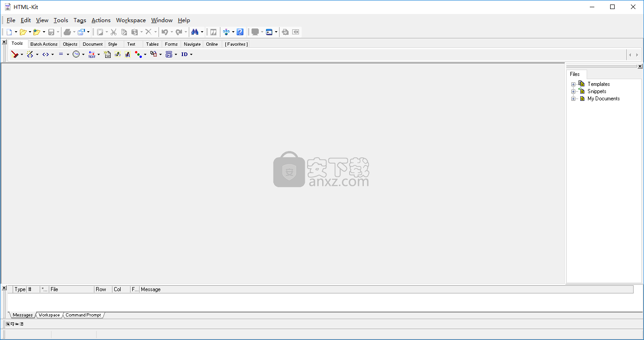
Task: Click the magic wand tool icon
Action: 30,54
